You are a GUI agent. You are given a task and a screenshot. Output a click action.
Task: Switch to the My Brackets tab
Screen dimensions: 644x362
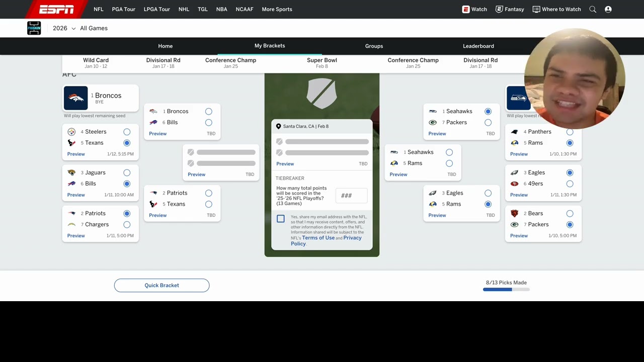pyautogui.click(x=270, y=46)
